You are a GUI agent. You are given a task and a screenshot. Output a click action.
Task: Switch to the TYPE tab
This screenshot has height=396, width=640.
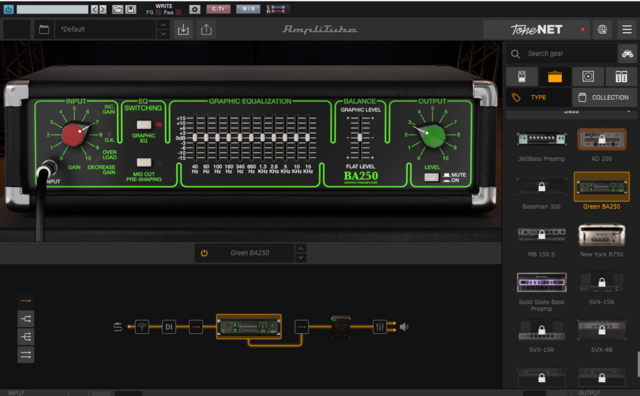click(x=538, y=98)
